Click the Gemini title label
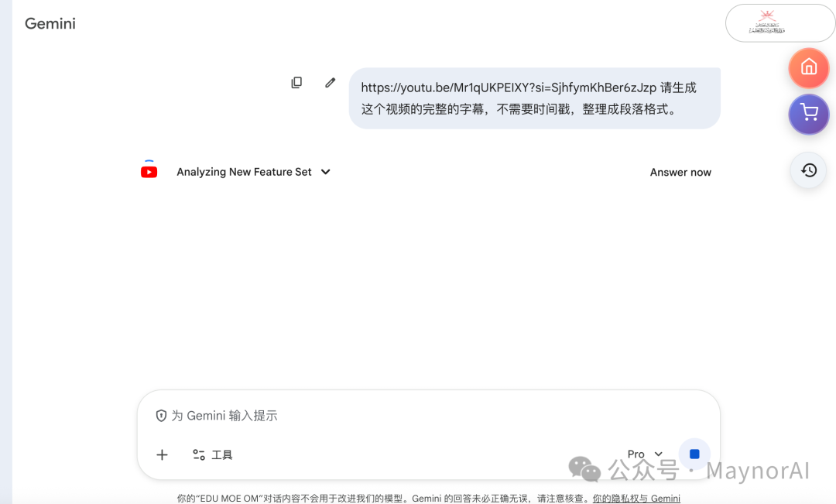 point(50,23)
